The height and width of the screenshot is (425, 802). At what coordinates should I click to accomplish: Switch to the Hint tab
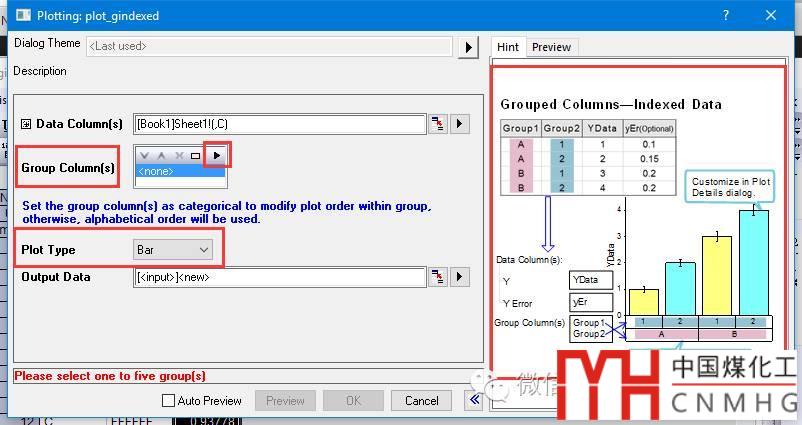click(508, 47)
